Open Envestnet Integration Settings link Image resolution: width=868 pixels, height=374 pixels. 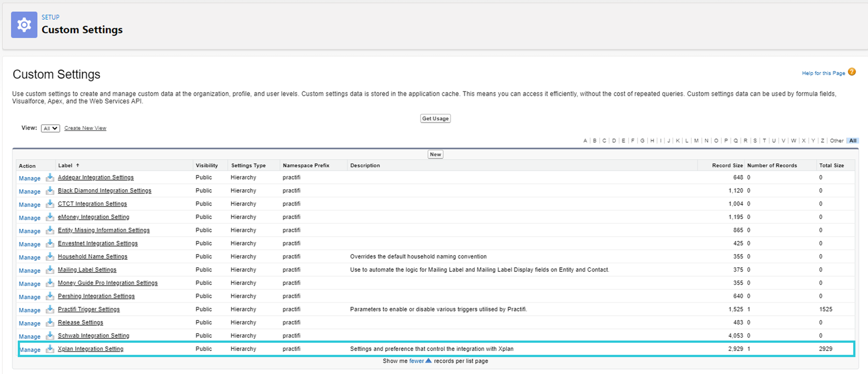tap(98, 243)
